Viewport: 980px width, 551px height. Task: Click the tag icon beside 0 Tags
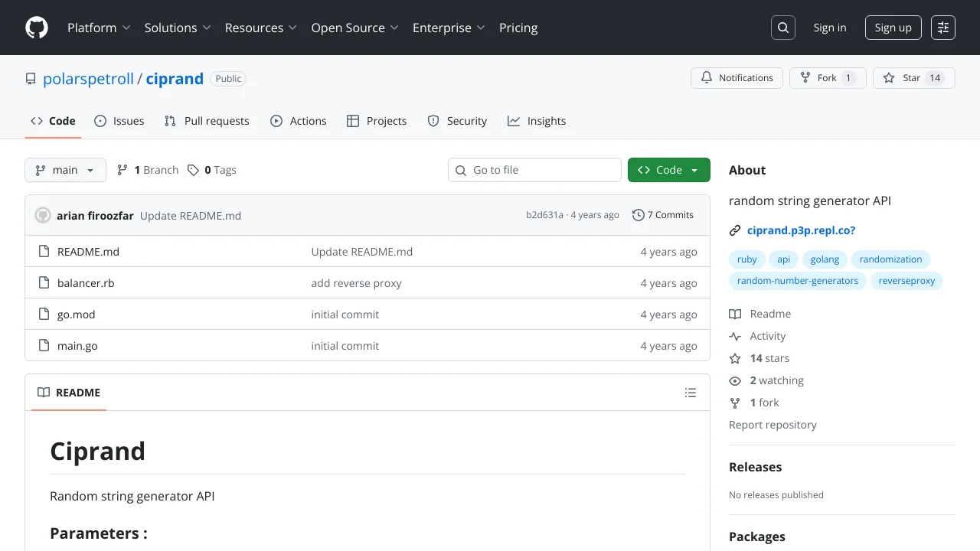click(x=194, y=170)
